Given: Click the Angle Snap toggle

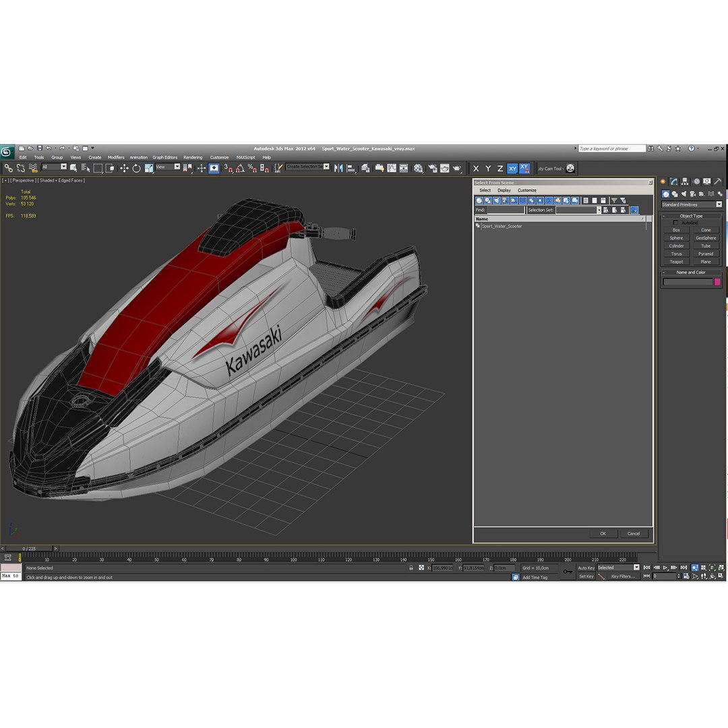Looking at the screenshot, I should 240,168.
